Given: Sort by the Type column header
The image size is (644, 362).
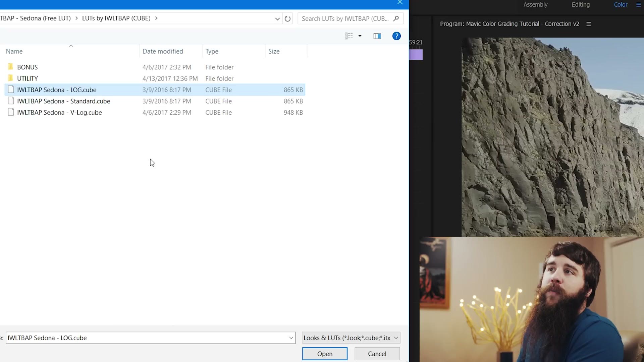Looking at the screenshot, I should 212,51.
